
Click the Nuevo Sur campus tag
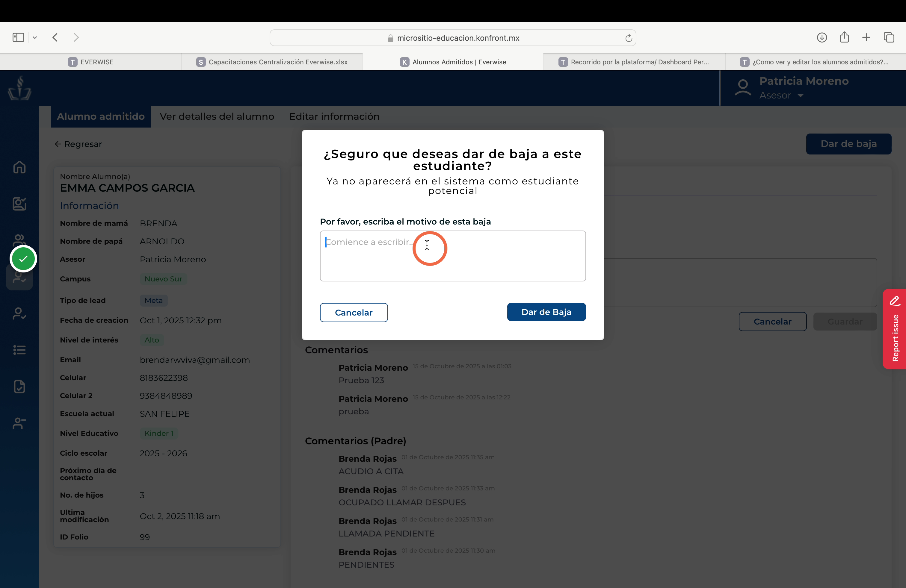point(163,279)
